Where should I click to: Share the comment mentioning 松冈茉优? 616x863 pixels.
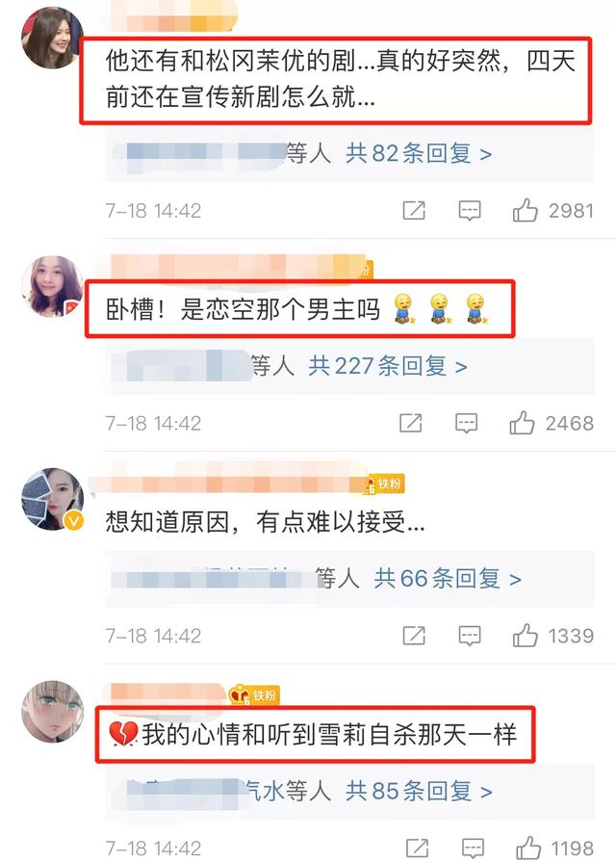click(414, 211)
